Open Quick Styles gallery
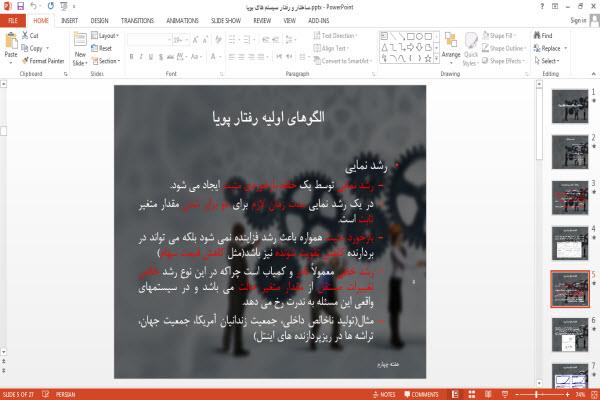 [x=471, y=49]
